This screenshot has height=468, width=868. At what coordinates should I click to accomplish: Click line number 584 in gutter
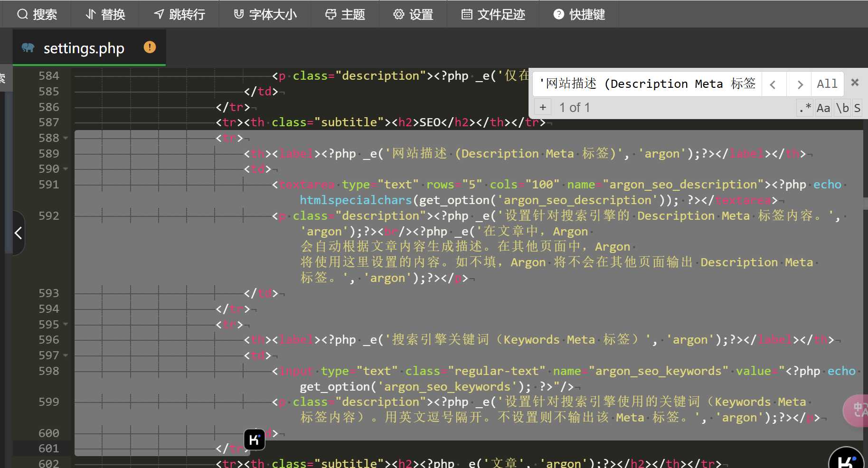coord(49,76)
